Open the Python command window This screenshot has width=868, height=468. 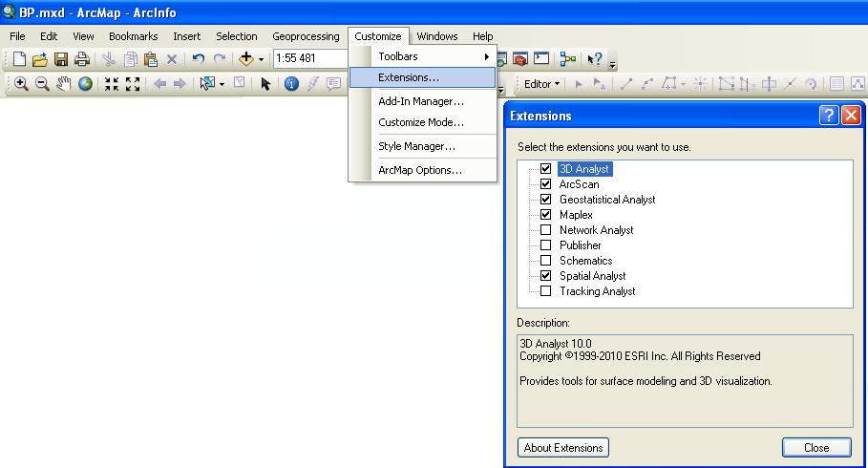point(541,58)
